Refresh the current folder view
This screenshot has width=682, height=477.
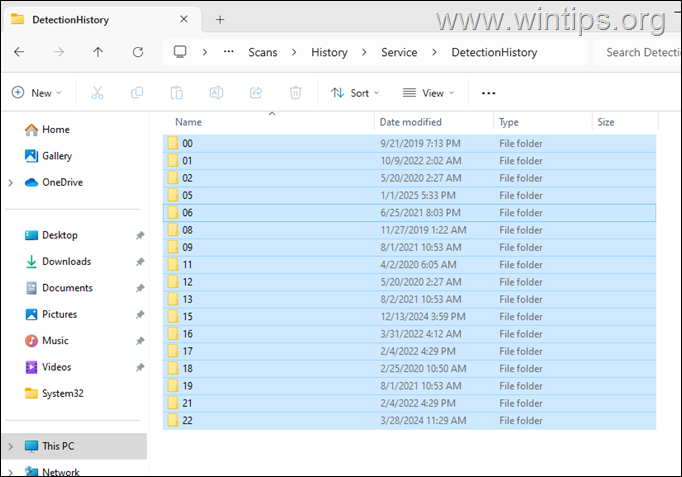[138, 52]
